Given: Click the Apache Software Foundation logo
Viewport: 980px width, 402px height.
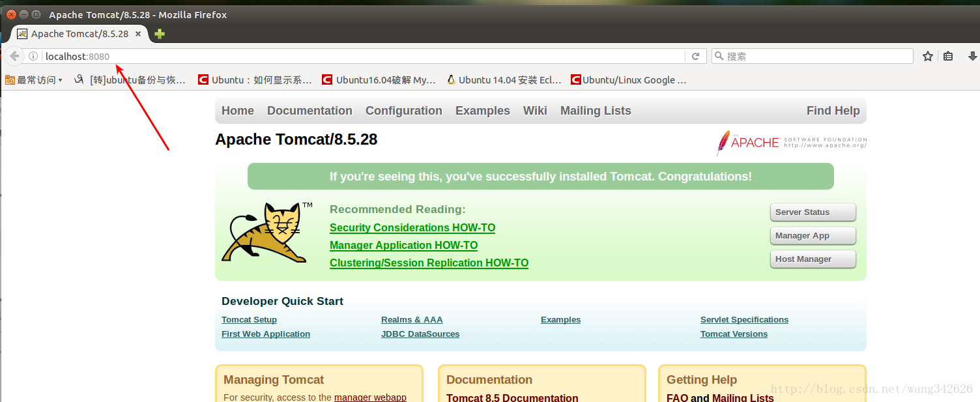Looking at the screenshot, I should point(792,143).
